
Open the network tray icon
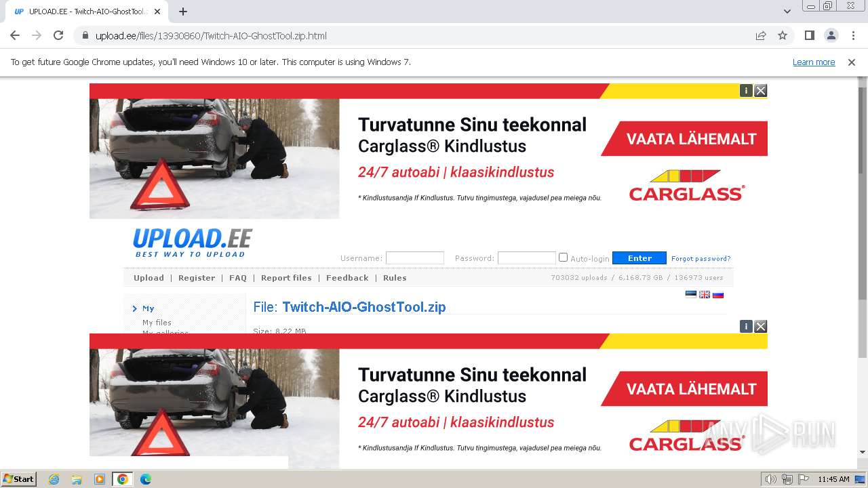tap(787, 479)
